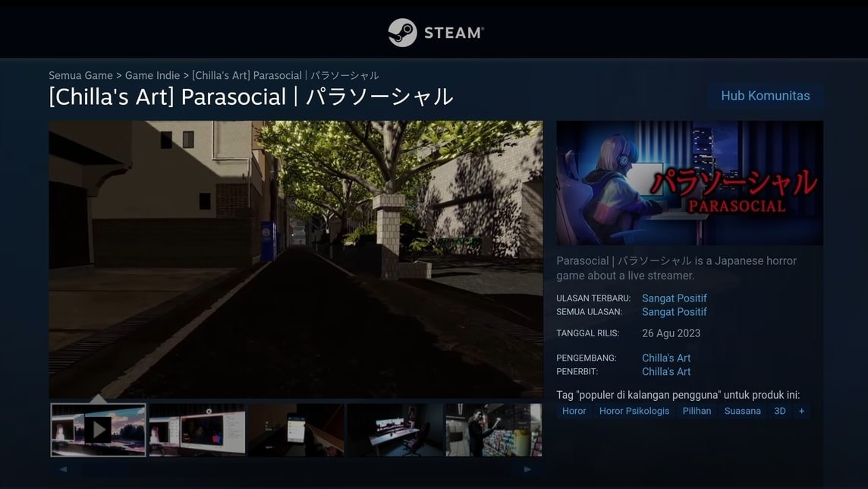Select the phone screenshot thumbnail
The height and width of the screenshot is (489, 868).
(x=296, y=430)
